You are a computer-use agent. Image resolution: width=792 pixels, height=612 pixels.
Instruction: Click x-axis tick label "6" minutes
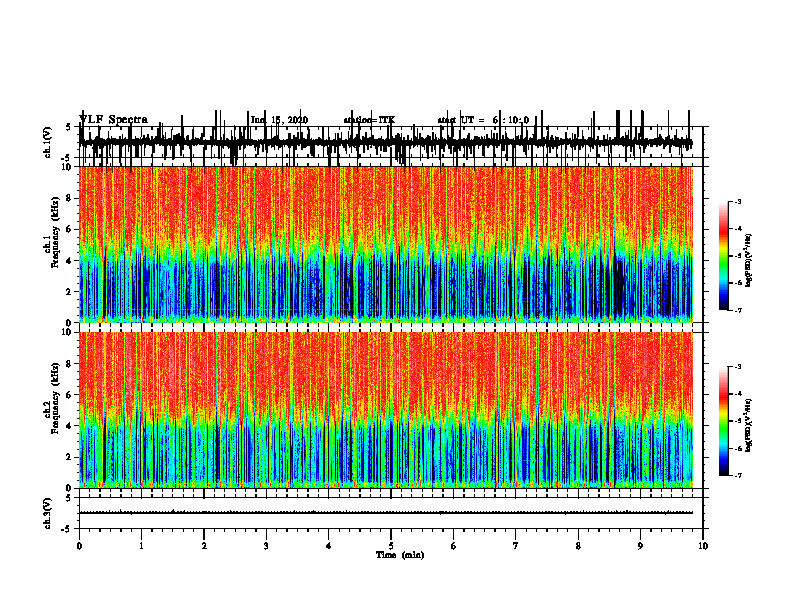[x=453, y=546]
